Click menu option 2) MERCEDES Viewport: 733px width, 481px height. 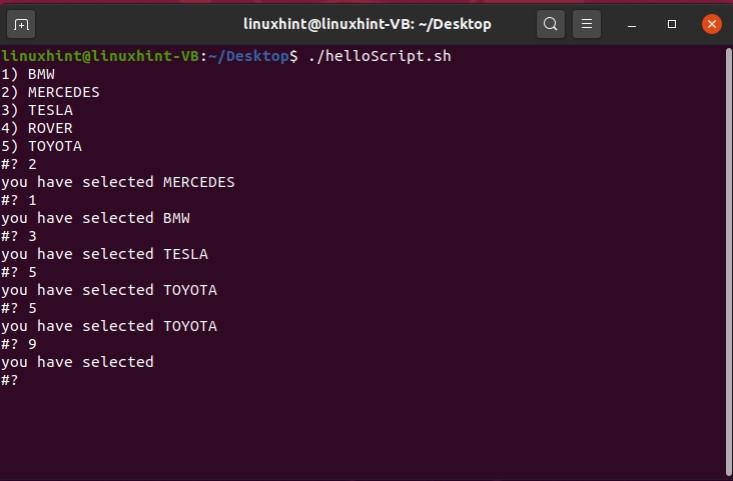[x=50, y=92]
